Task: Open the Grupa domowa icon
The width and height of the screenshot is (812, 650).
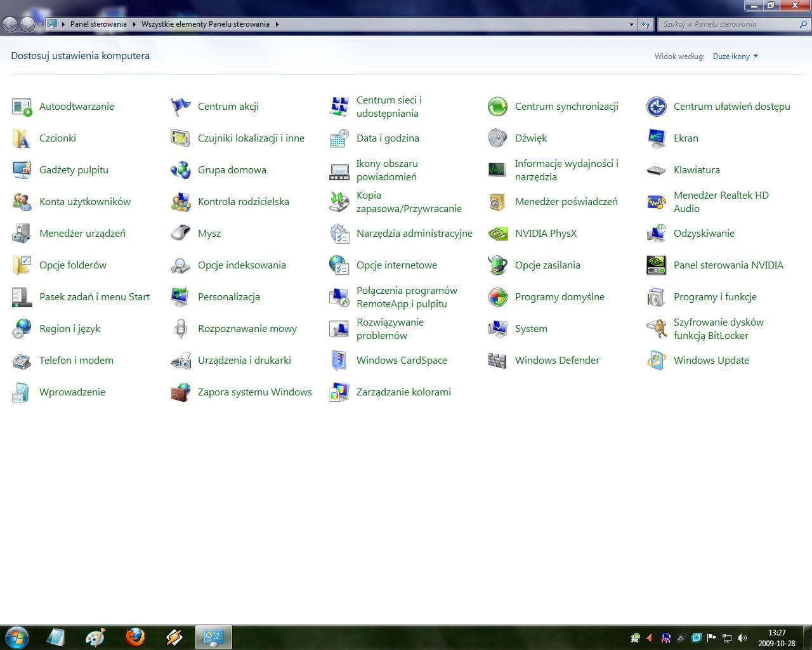Action: [x=181, y=170]
